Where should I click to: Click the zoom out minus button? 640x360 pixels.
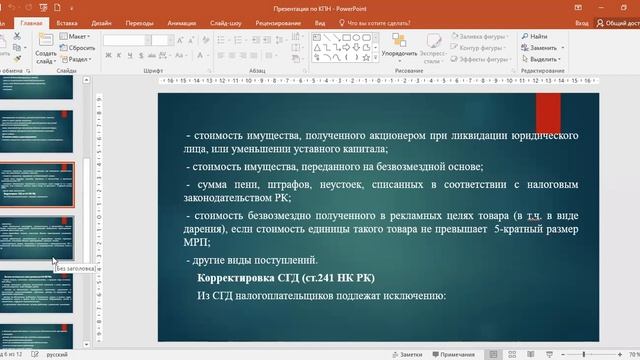[x=563, y=354]
